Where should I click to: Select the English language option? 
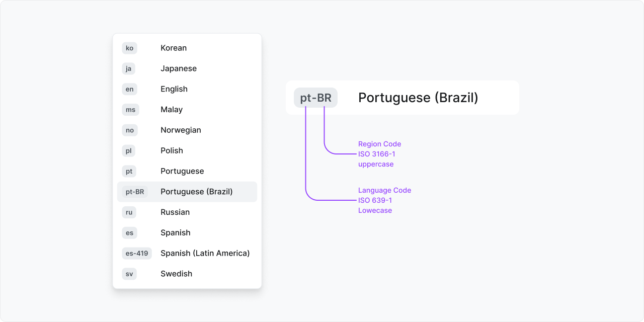tap(187, 89)
